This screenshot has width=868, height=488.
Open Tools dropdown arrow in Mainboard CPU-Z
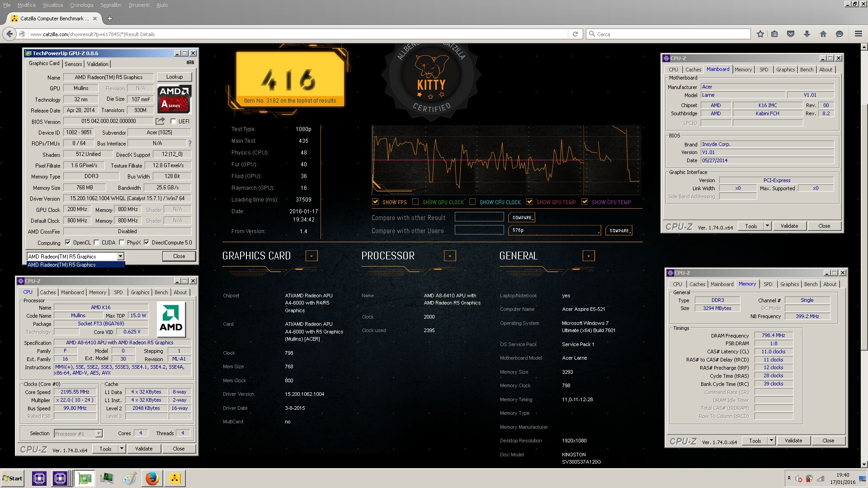[x=767, y=226]
